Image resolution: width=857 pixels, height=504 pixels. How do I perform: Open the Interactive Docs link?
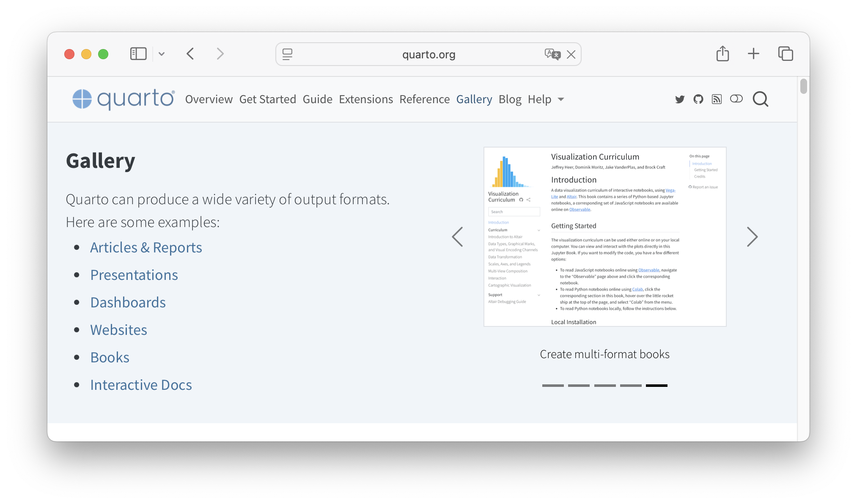[x=141, y=385]
